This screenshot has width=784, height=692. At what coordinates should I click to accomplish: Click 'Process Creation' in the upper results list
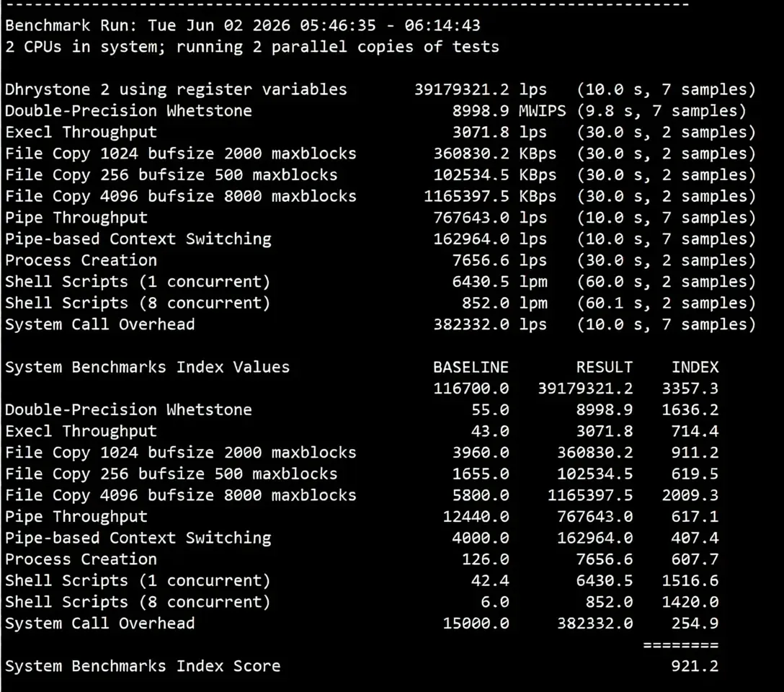click(81, 260)
